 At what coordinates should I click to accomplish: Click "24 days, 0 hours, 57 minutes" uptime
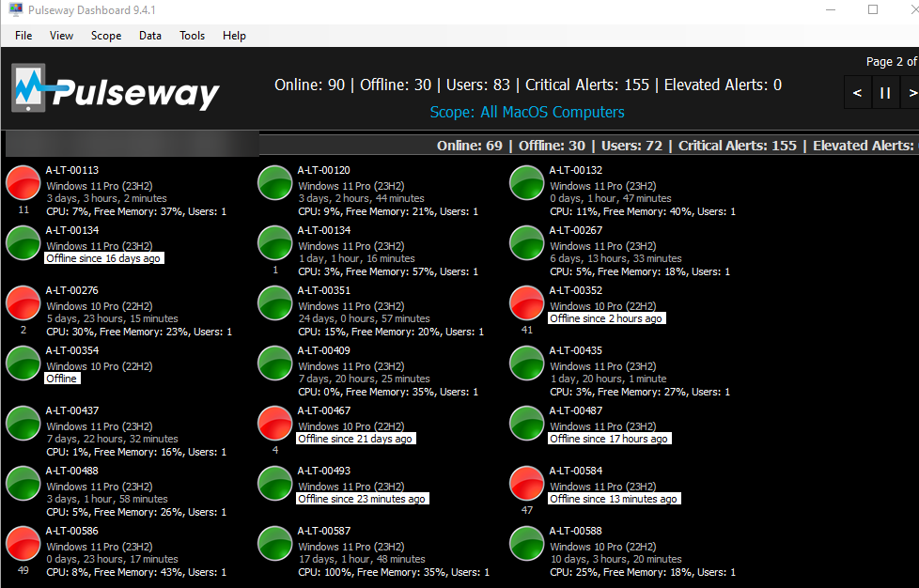click(x=364, y=318)
